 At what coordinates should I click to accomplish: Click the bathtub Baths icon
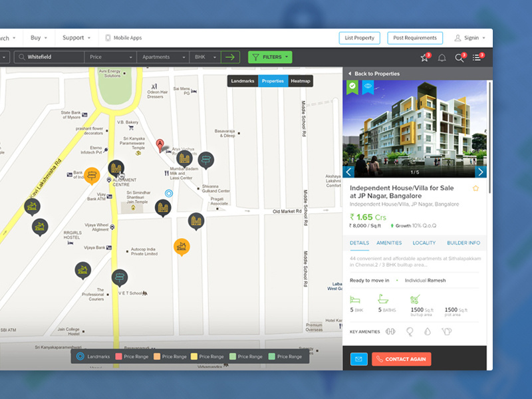click(383, 299)
